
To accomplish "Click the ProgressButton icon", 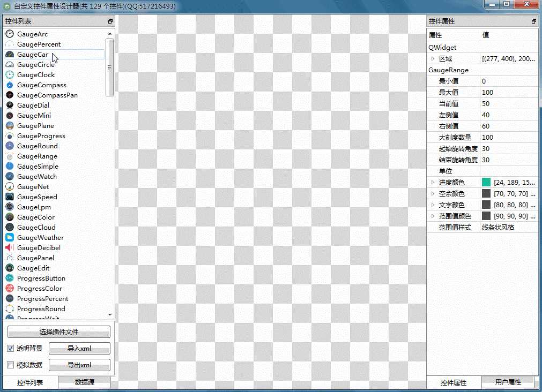I will (10, 278).
